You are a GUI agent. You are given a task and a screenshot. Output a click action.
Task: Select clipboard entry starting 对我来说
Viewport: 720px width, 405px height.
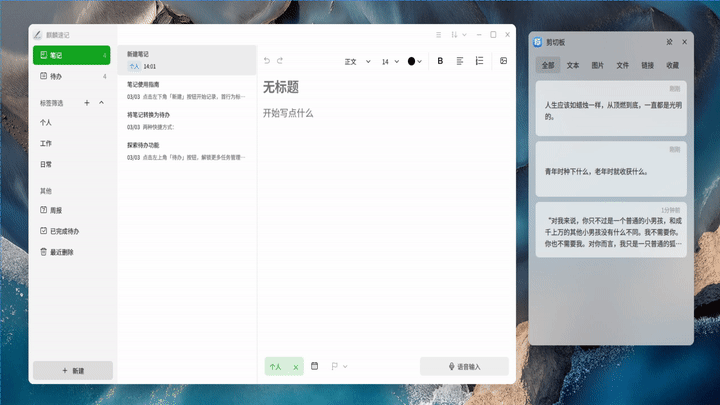(611, 230)
